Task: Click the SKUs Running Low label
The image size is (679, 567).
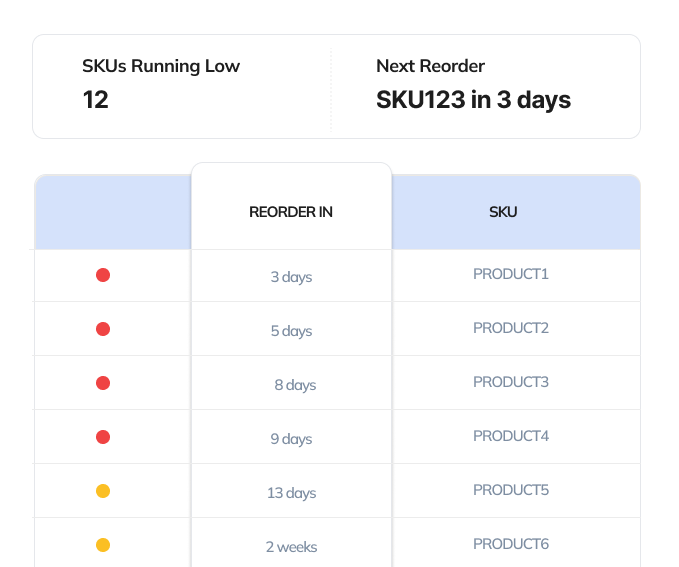Action: pos(161,66)
